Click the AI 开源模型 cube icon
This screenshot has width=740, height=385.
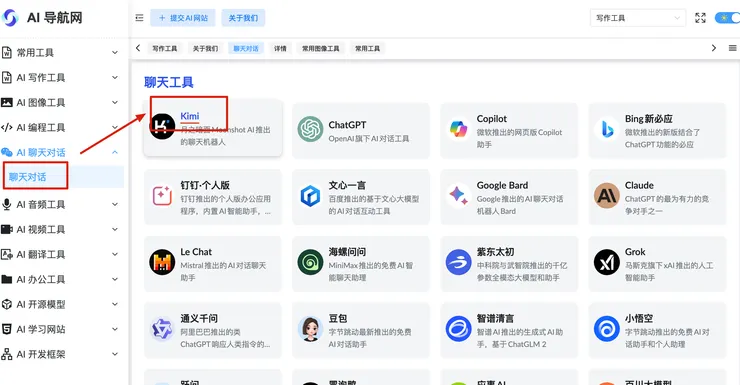[7, 304]
